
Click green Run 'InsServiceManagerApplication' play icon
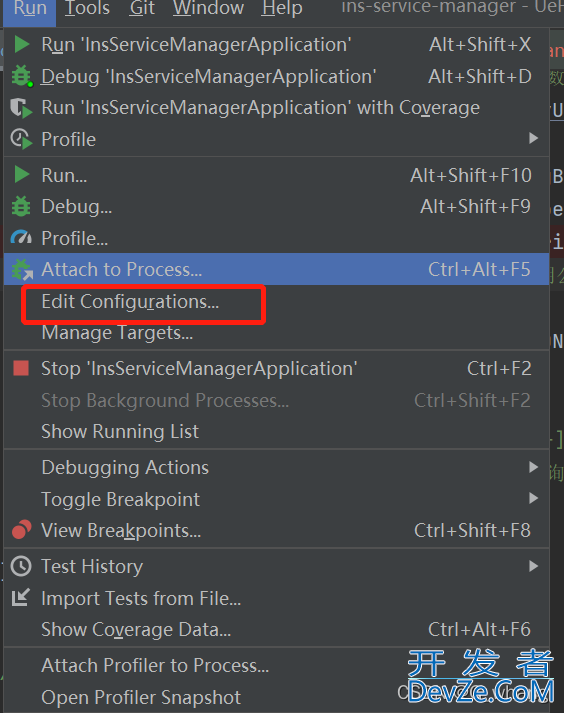click(x=21, y=45)
